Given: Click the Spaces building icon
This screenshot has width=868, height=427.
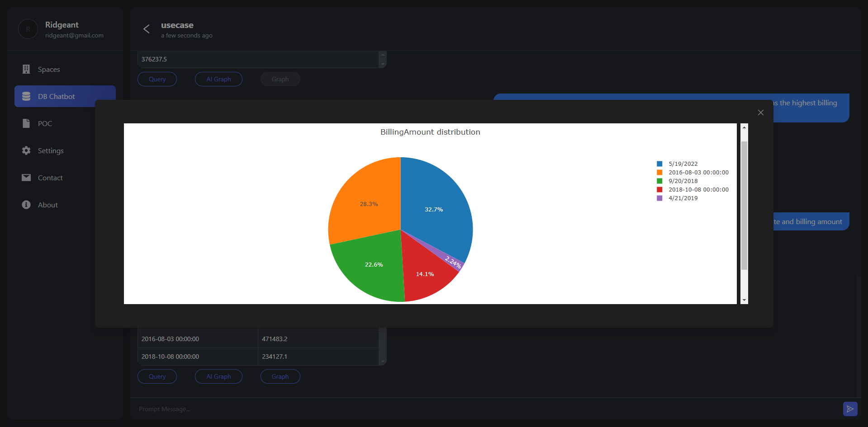Looking at the screenshot, I should (x=26, y=69).
